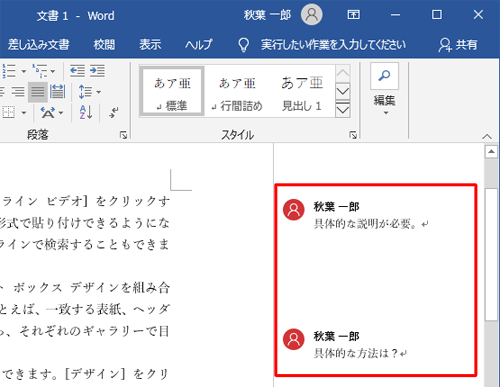500x387 pixels.
Task: Click the vertical scrollbar thumb
Action: pyautogui.click(x=491, y=255)
